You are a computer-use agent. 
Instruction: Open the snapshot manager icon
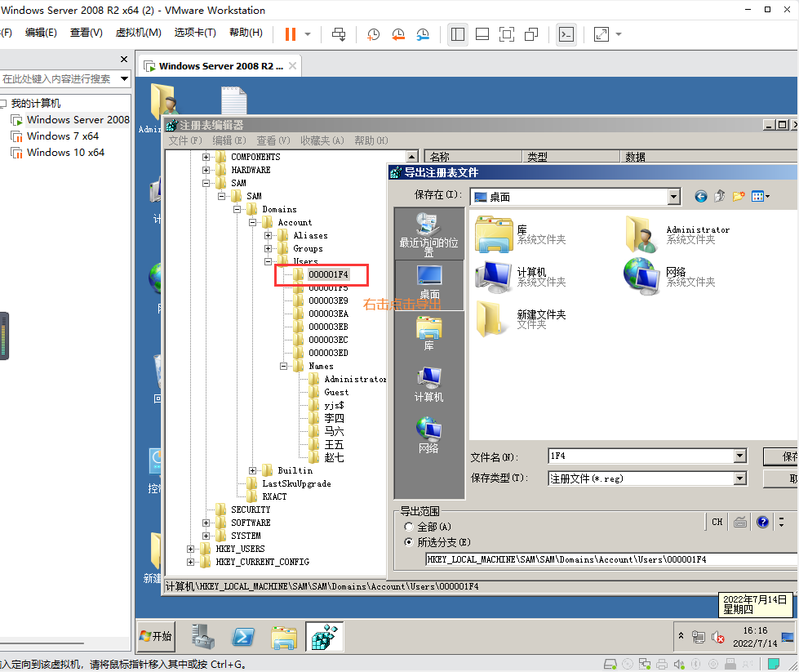click(x=423, y=34)
